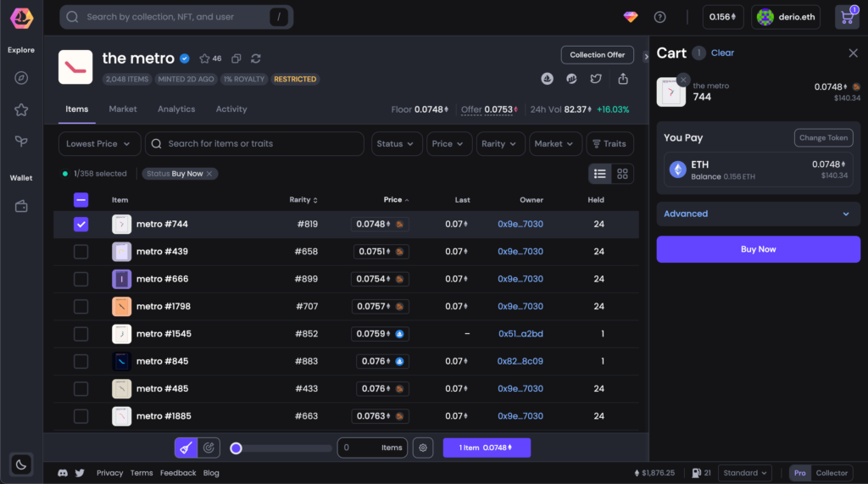Open the Status filter dropdown

[x=397, y=144]
